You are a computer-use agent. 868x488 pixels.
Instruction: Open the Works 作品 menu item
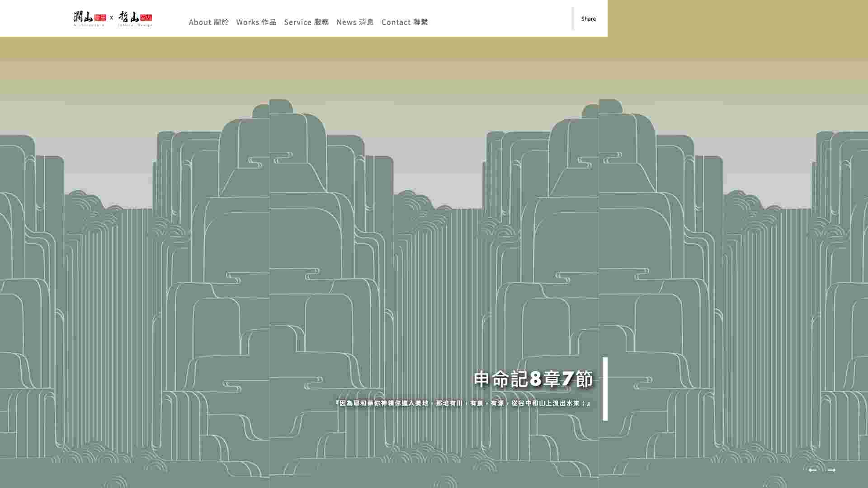(x=256, y=22)
